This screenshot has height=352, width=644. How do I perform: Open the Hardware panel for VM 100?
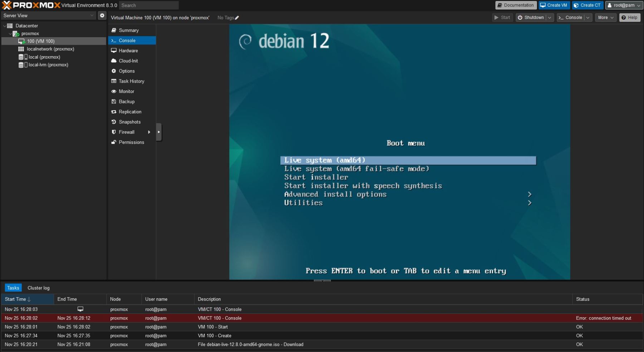[128, 51]
